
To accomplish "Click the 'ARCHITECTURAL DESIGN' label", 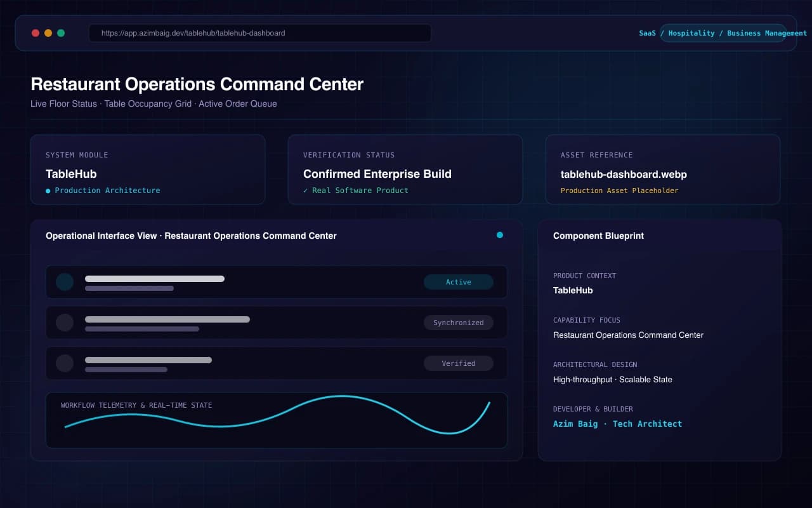I will pyautogui.click(x=595, y=364).
